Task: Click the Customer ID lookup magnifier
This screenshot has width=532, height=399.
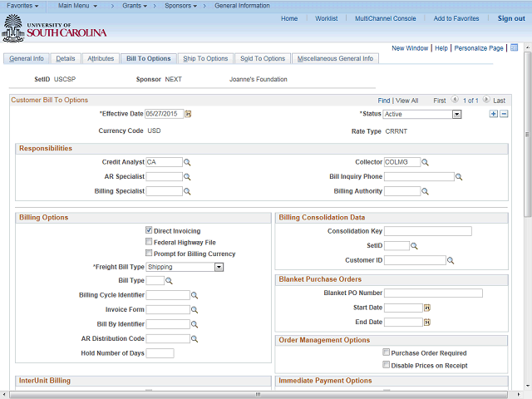Action: [x=451, y=260]
